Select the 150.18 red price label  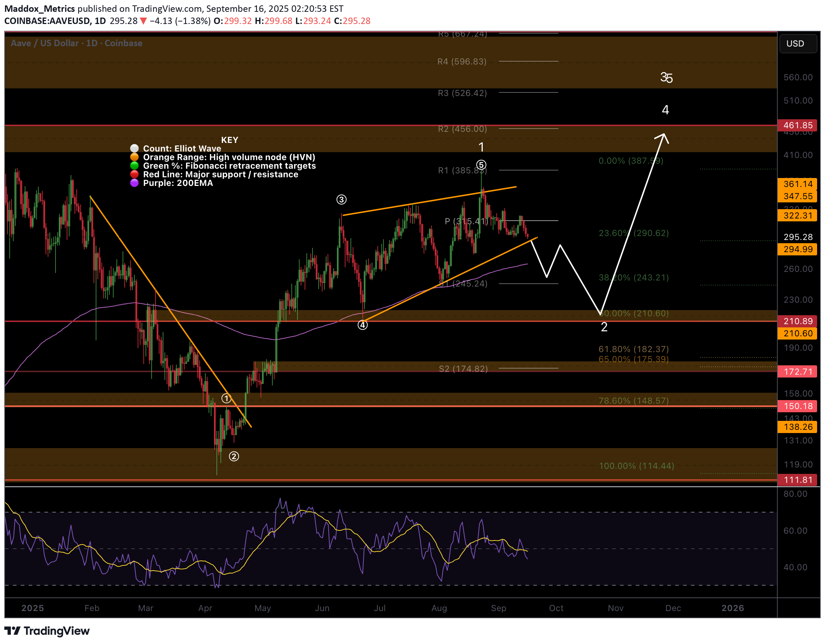click(797, 406)
